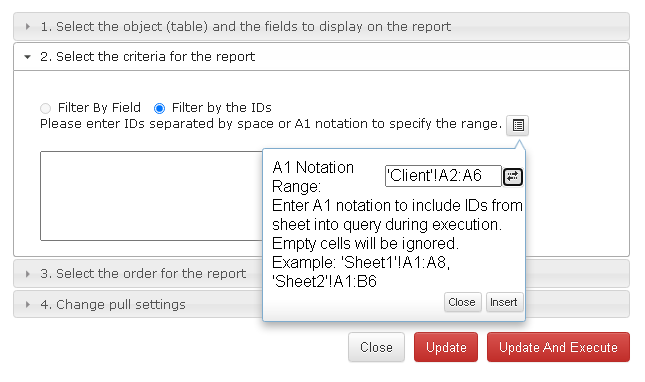Click the red Update button
Image resolution: width=645 pixels, height=382 pixels.
(446, 347)
